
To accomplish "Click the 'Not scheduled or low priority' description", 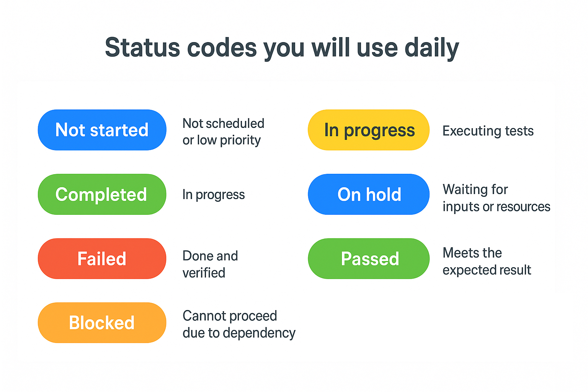I will (x=223, y=132).
